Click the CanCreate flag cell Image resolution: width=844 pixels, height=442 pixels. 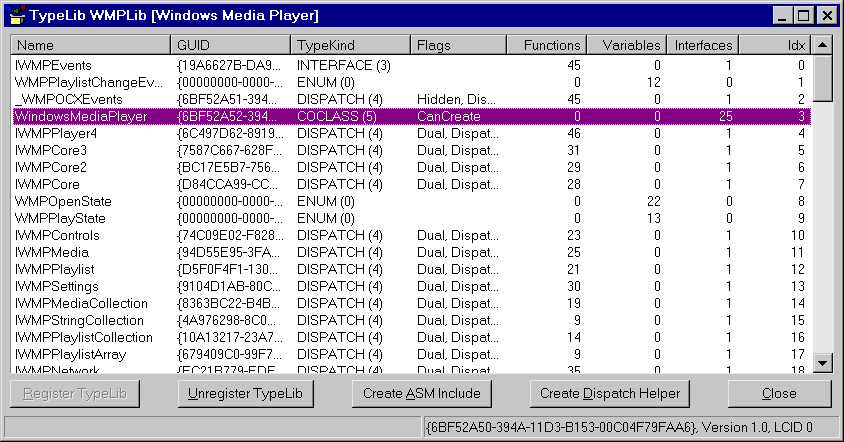(x=448, y=117)
